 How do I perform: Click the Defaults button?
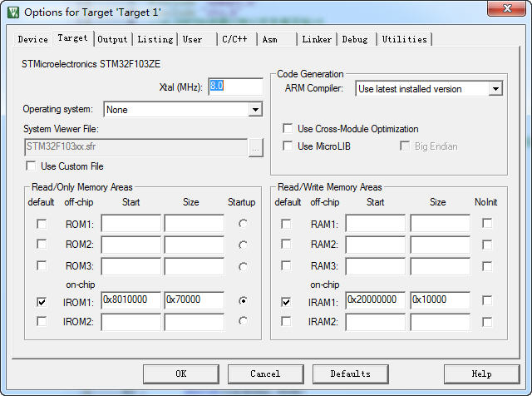(350, 374)
